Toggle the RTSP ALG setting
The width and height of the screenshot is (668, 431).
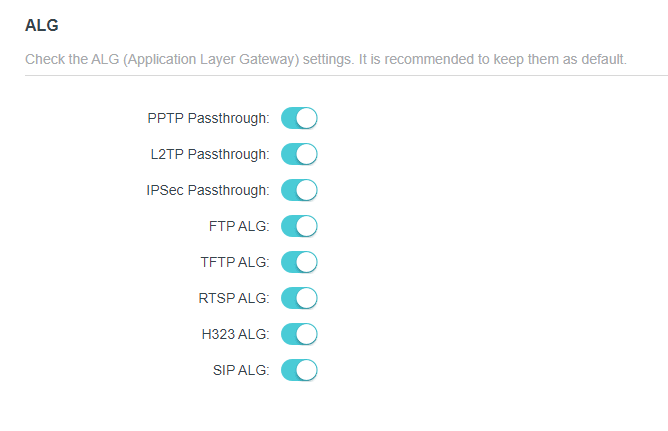tap(299, 298)
